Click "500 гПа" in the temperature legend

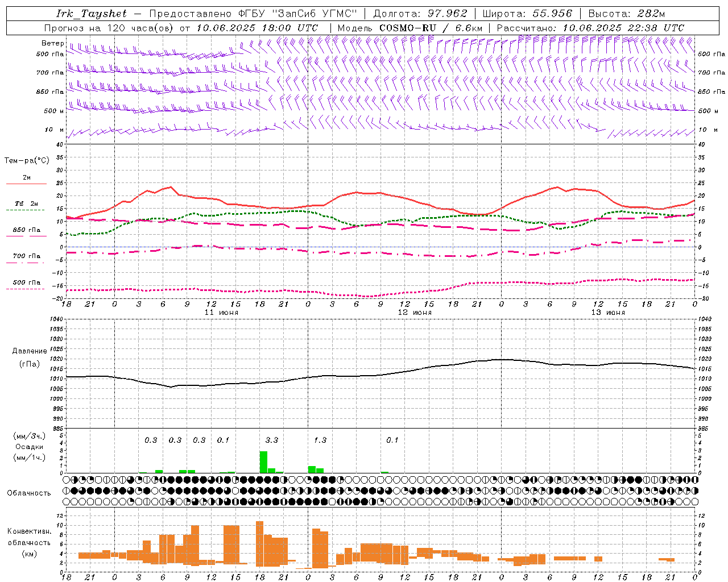coord(27,282)
